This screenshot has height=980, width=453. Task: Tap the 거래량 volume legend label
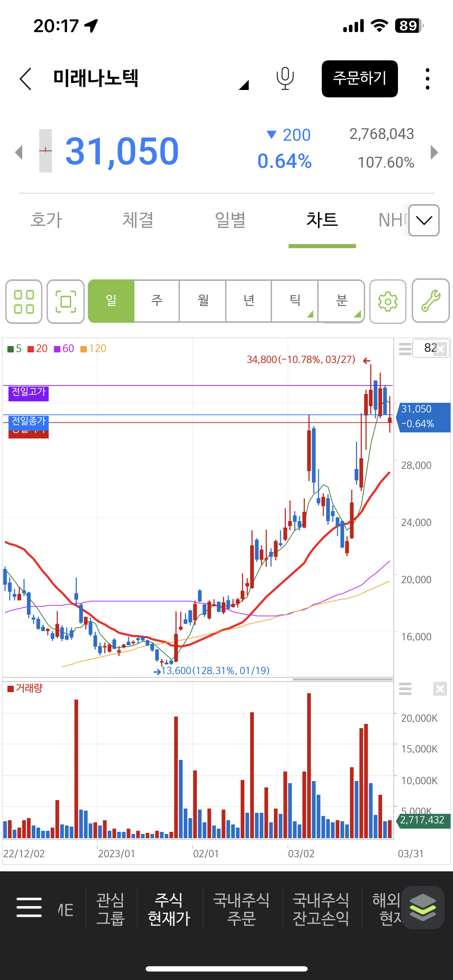coord(25,688)
